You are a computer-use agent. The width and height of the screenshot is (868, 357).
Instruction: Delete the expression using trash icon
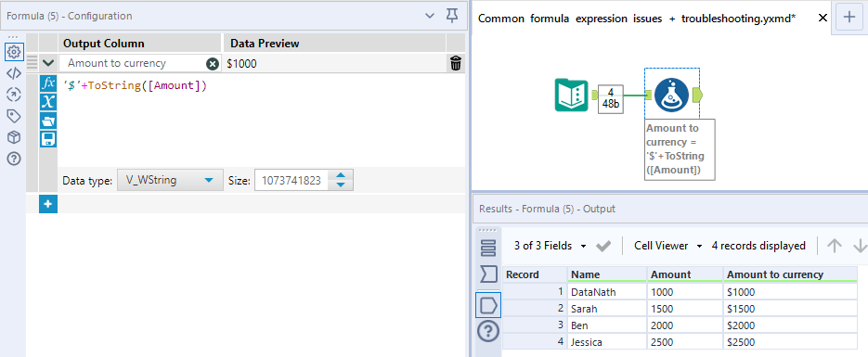coord(456,64)
